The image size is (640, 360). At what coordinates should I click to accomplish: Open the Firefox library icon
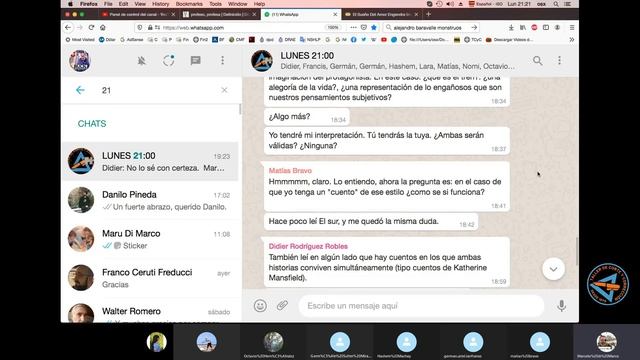(x=523, y=27)
